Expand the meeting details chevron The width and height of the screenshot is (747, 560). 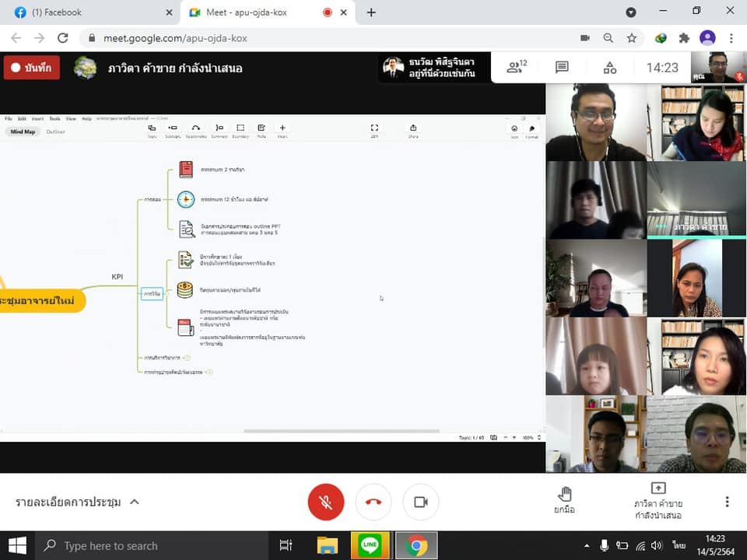pyautogui.click(x=135, y=502)
